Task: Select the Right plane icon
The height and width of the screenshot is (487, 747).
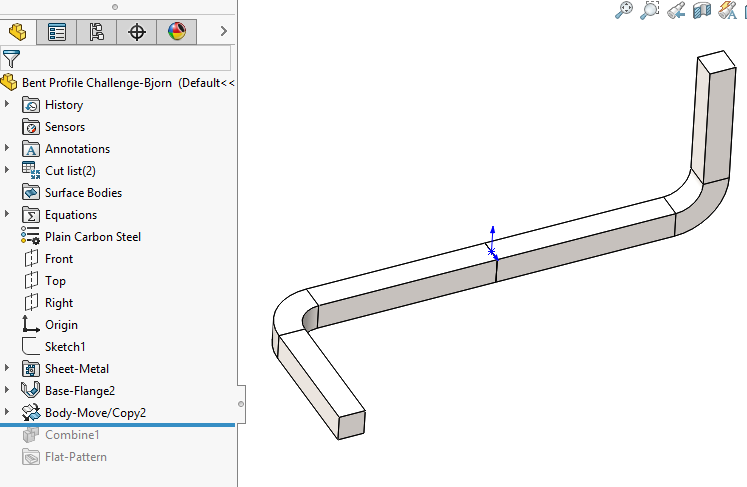Action: pyautogui.click(x=31, y=302)
